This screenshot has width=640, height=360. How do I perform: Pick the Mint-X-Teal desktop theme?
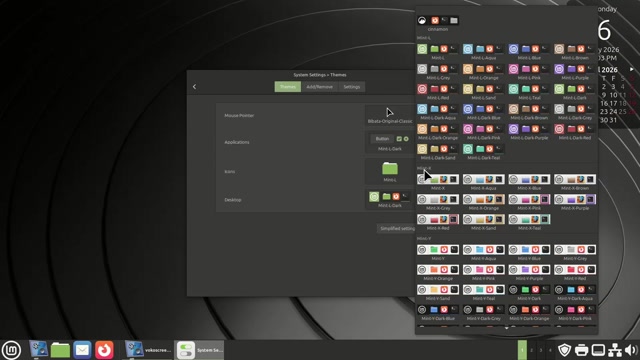pos(529,222)
